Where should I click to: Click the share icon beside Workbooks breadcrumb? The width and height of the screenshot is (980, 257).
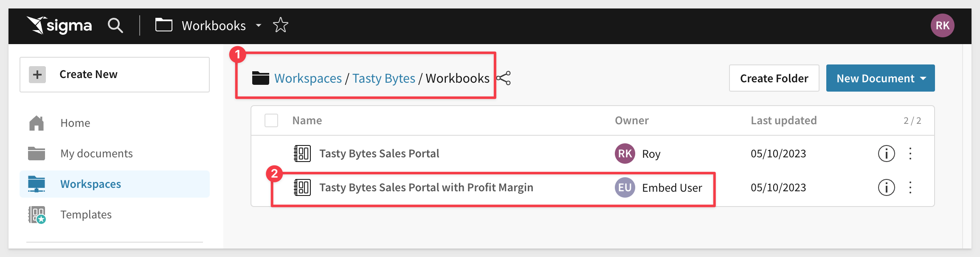[504, 78]
